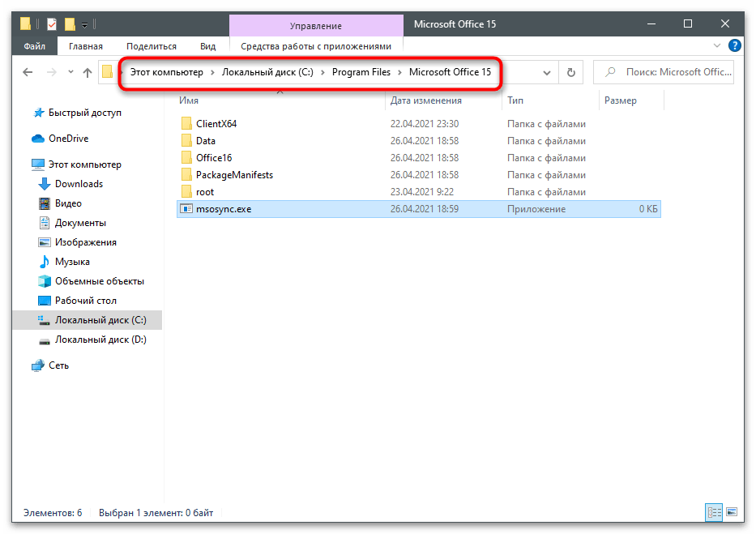Select the msosync.exe file
Screen dimensions: 756x534
point(418,209)
